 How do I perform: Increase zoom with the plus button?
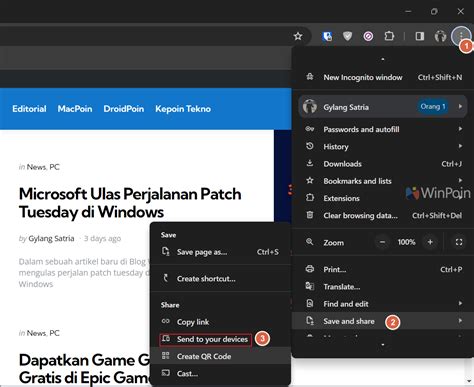430,242
